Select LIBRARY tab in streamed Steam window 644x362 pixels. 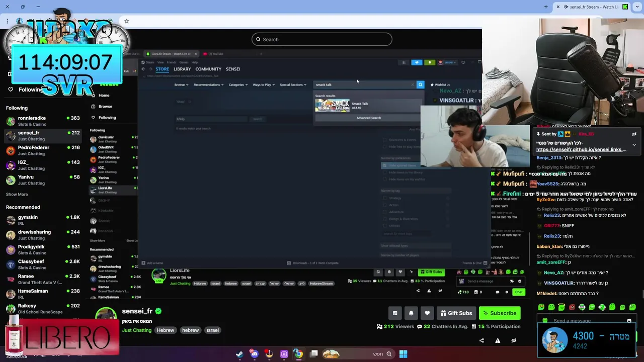182,69
